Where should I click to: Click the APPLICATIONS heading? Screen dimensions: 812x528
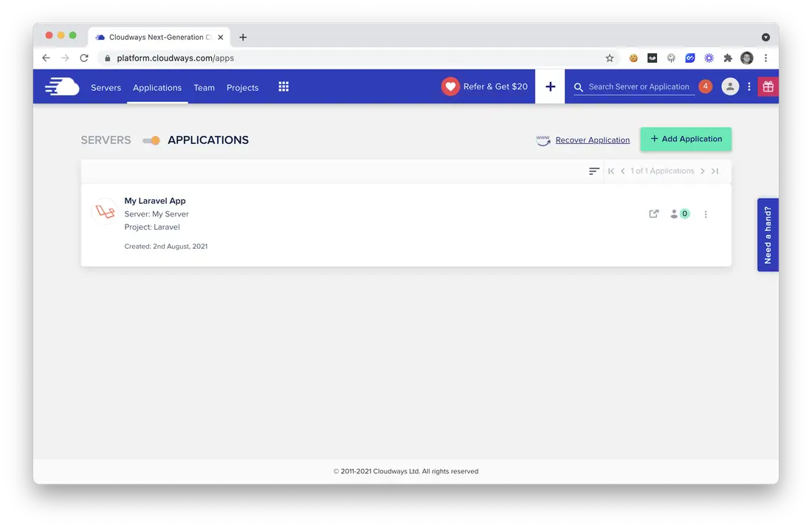208,140
